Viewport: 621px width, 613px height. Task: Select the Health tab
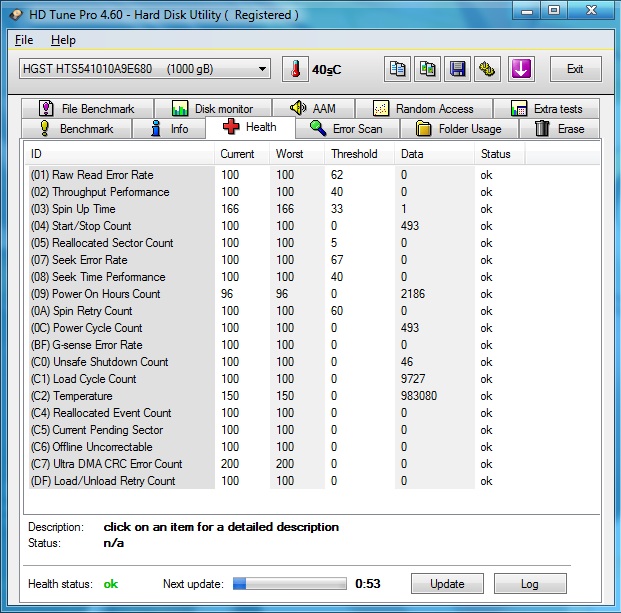[250, 127]
